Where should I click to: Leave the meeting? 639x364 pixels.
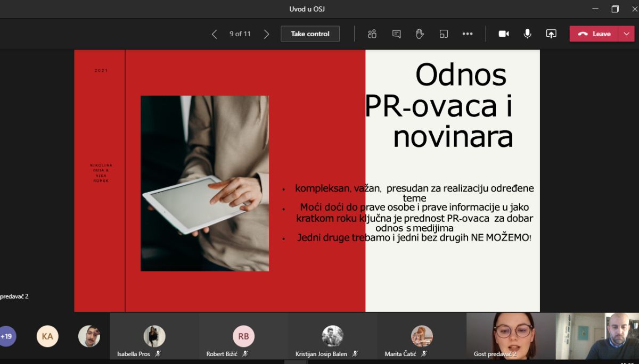[x=594, y=34]
